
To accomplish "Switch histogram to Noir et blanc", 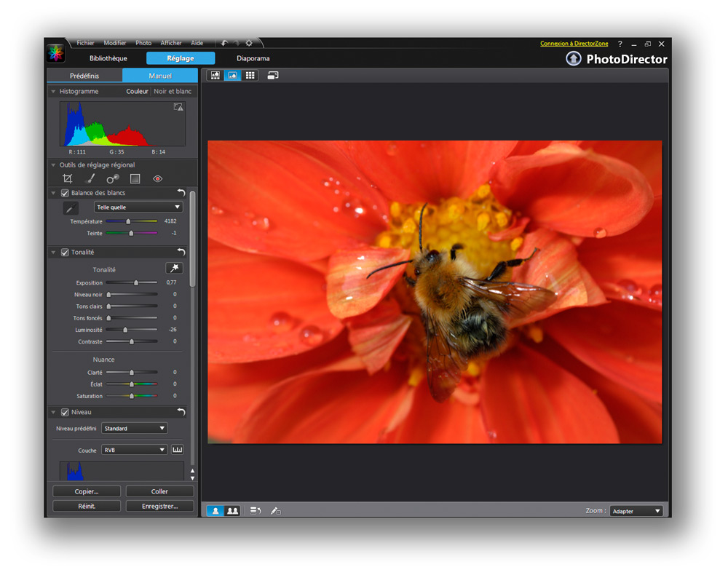I will coord(173,92).
